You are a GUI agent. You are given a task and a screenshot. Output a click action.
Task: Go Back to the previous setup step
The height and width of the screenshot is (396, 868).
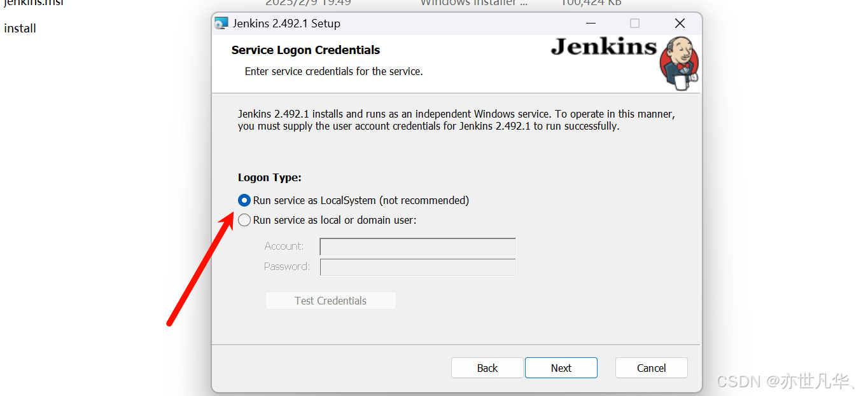click(x=487, y=368)
